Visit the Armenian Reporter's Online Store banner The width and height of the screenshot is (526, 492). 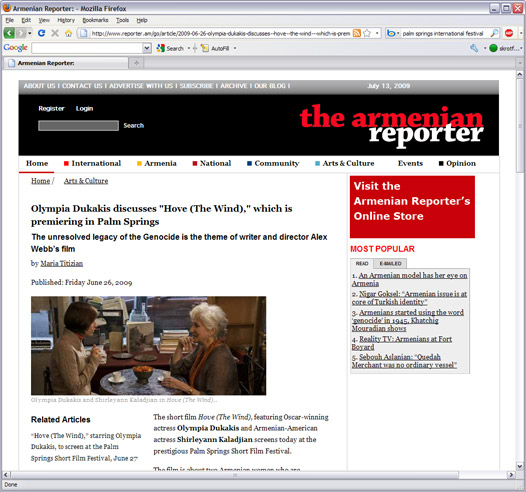point(412,207)
